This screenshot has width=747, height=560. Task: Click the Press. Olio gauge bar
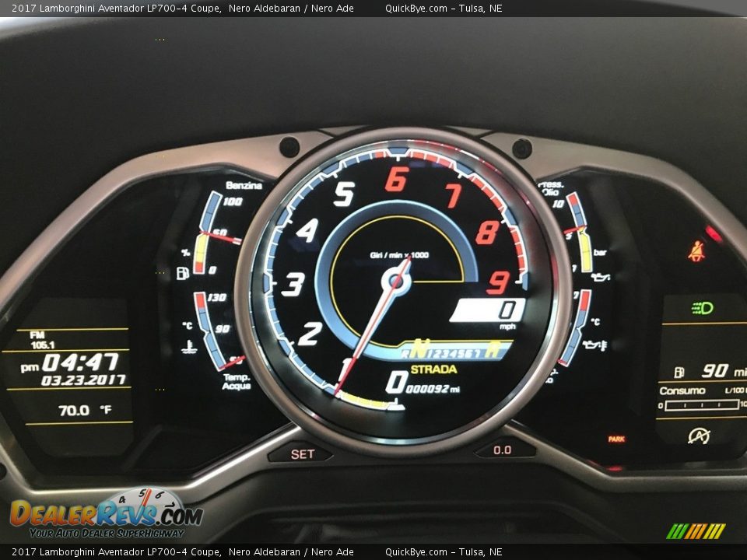580,232
